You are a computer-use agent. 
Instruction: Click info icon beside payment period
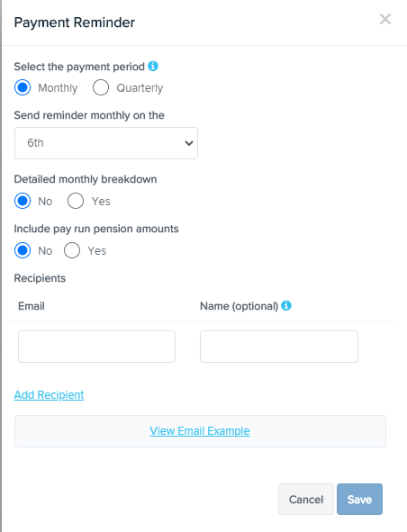click(153, 66)
